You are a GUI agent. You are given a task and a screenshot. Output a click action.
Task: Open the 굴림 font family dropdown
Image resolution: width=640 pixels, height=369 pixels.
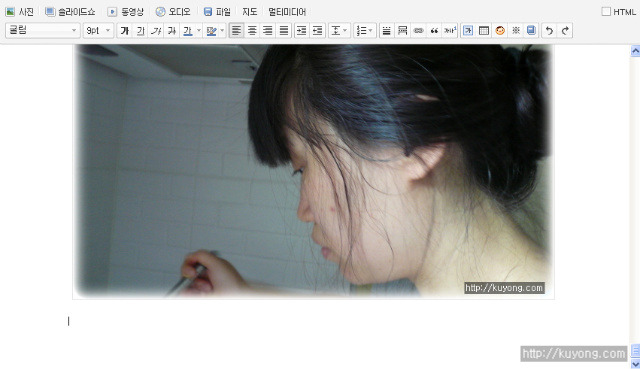tap(42, 30)
